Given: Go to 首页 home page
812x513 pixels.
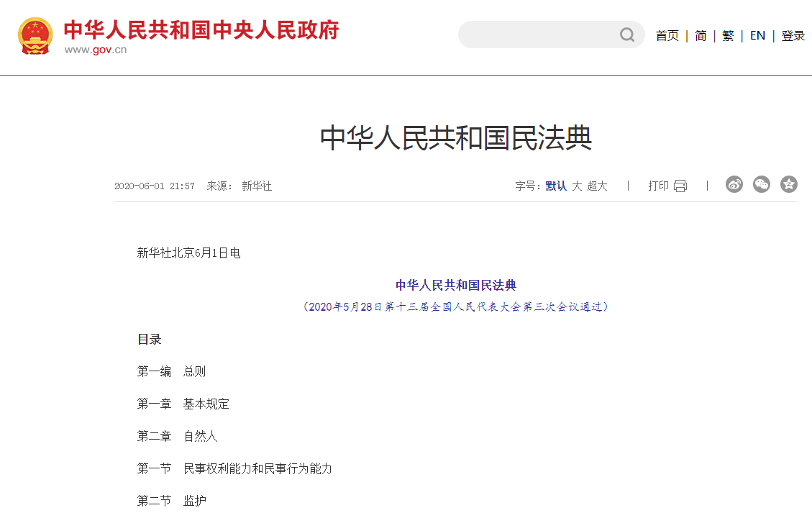Looking at the screenshot, I should 667,36.
